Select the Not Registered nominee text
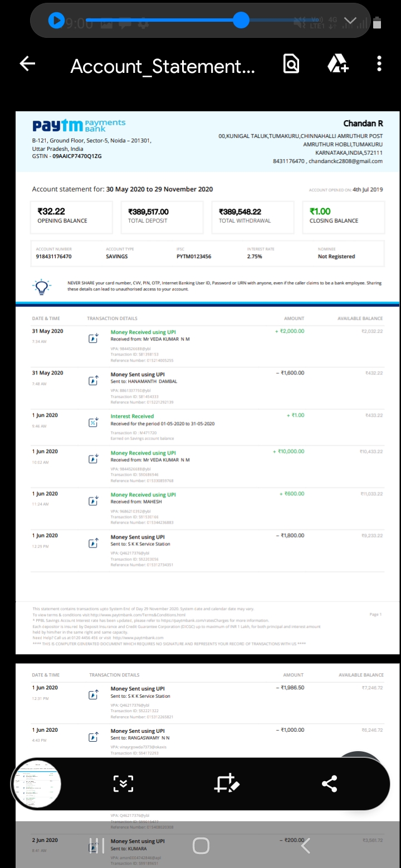This screenshot has height=868, width=401. (x=336, y=257)
